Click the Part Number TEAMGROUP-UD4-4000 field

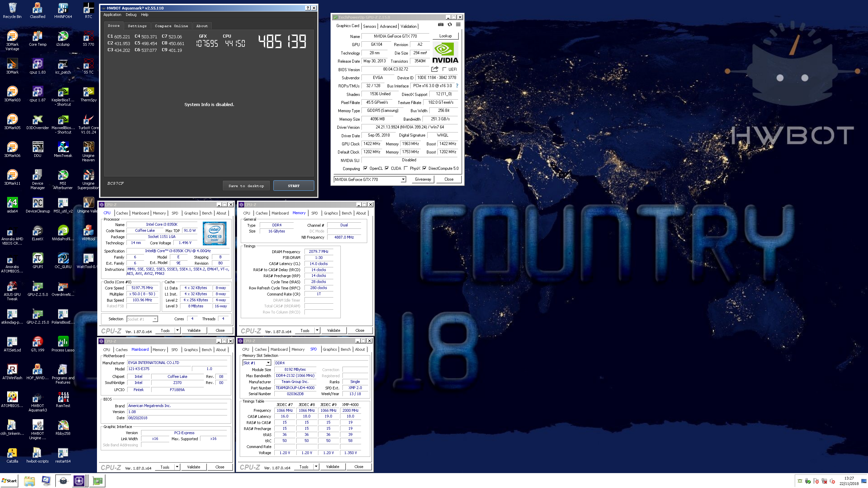point(295,388)
